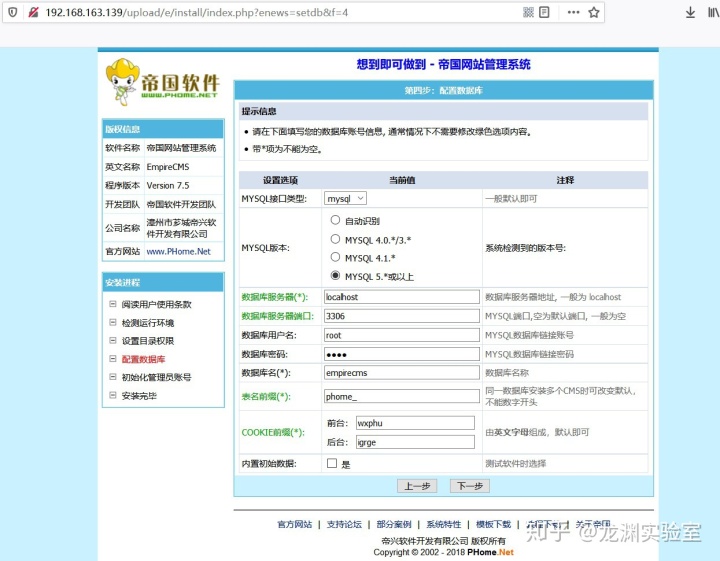
Task: Click the shield tracking protection icon
Action: [x=13, y=12]
